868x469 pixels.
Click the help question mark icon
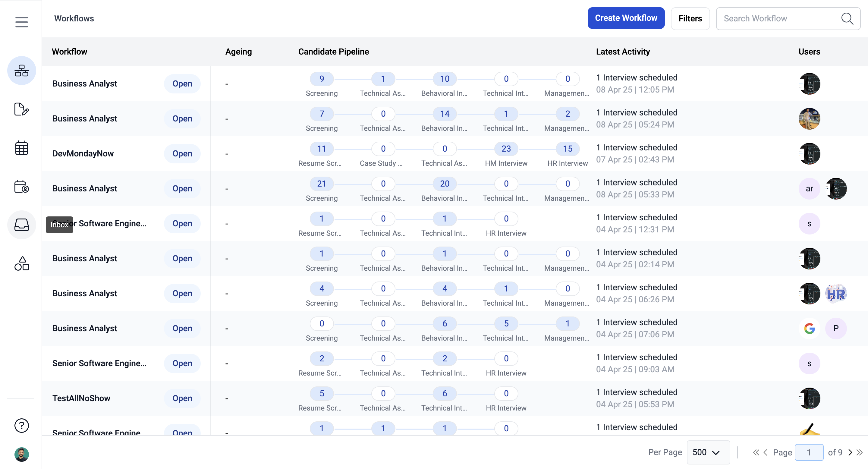click(x=22, y=426)
